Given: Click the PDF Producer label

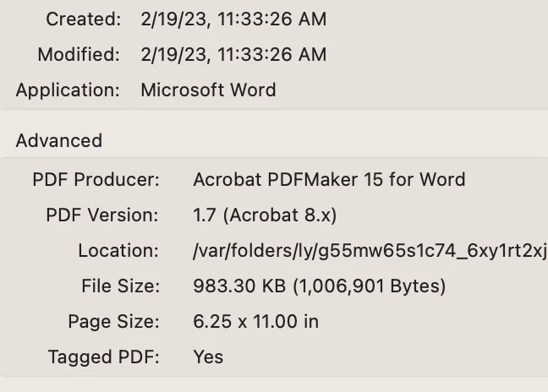Looking at the screenshot, I should [96, 179].
